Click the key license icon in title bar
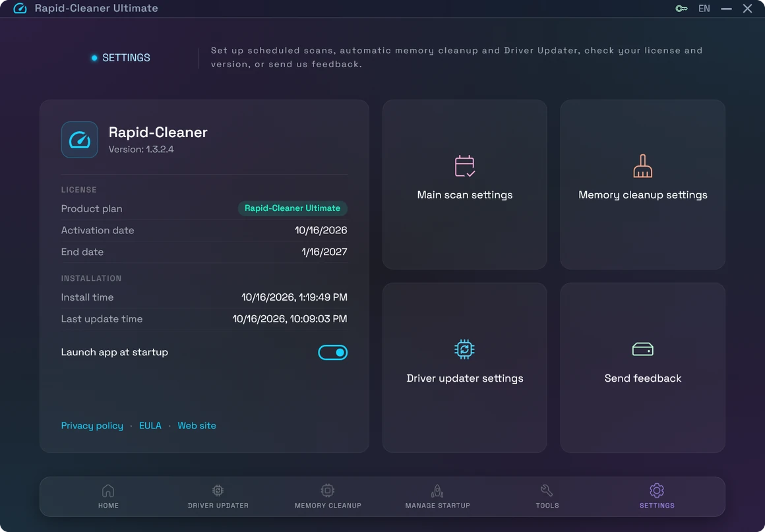This screenshot has width=765, height=532. coord(681,9)
